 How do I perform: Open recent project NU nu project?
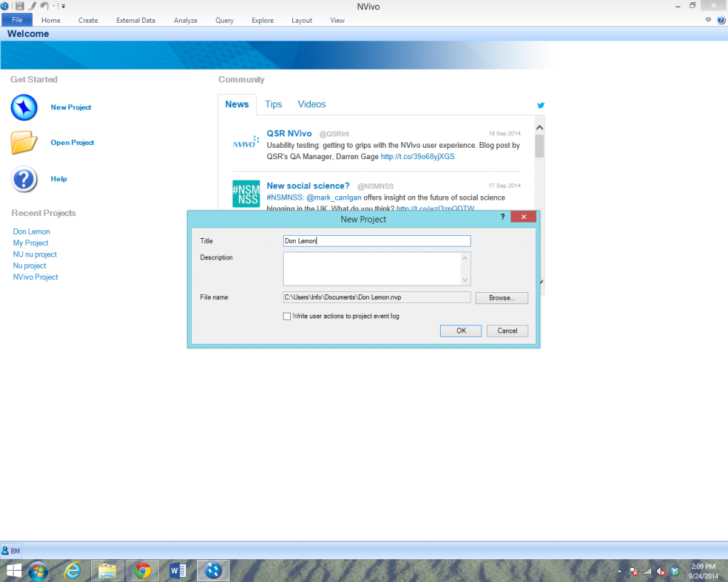[x=35, y=254]
